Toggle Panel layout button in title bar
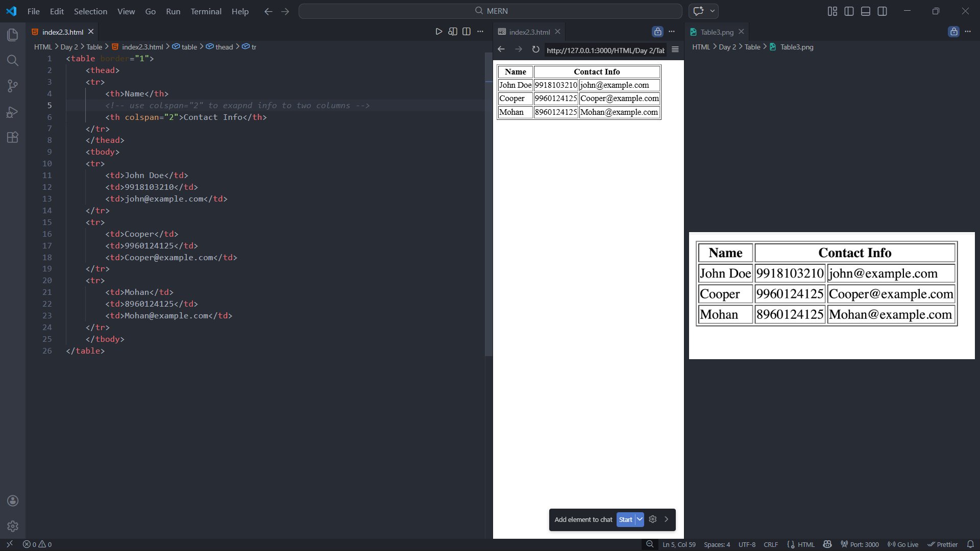Viewport: 980px width, 551px height. click(x=866, y=11)
